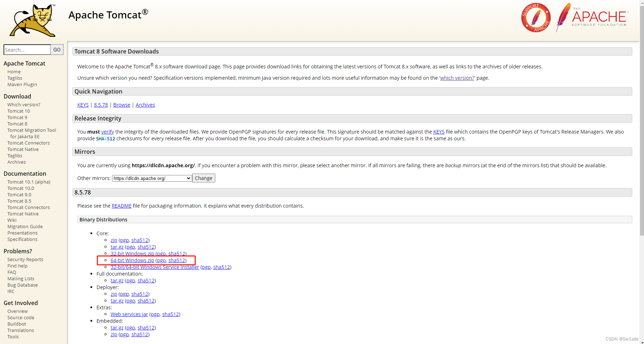The width and height of the screenshot is (644, 344).
Task: Download the Web services jar
Action: tap(129, 314)
